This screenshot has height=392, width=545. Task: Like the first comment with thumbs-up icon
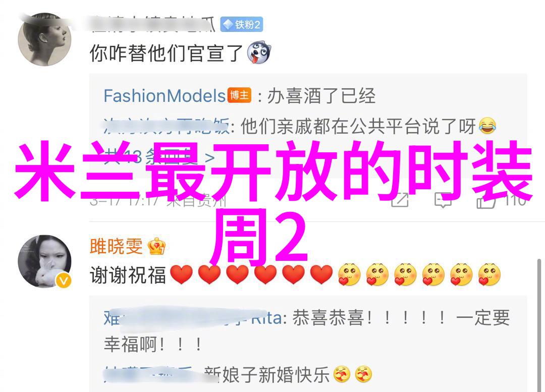tap(486, 201)
